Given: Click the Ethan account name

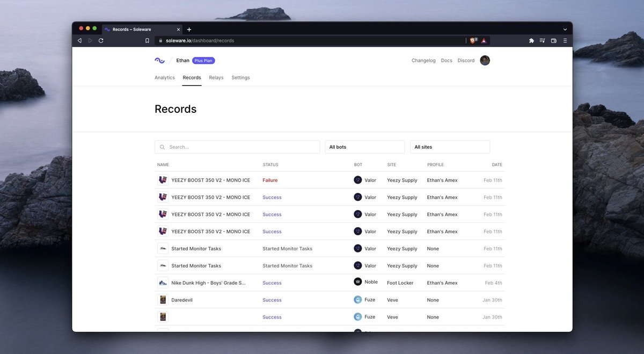Looking at the screenshot, I should click(182, 61).
